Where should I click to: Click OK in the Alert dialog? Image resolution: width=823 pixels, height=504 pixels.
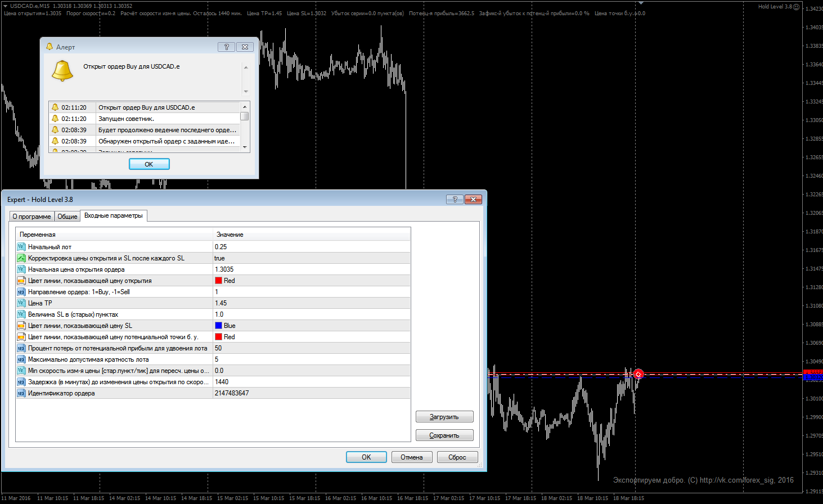pyautogui.click(x=149, y=164)
